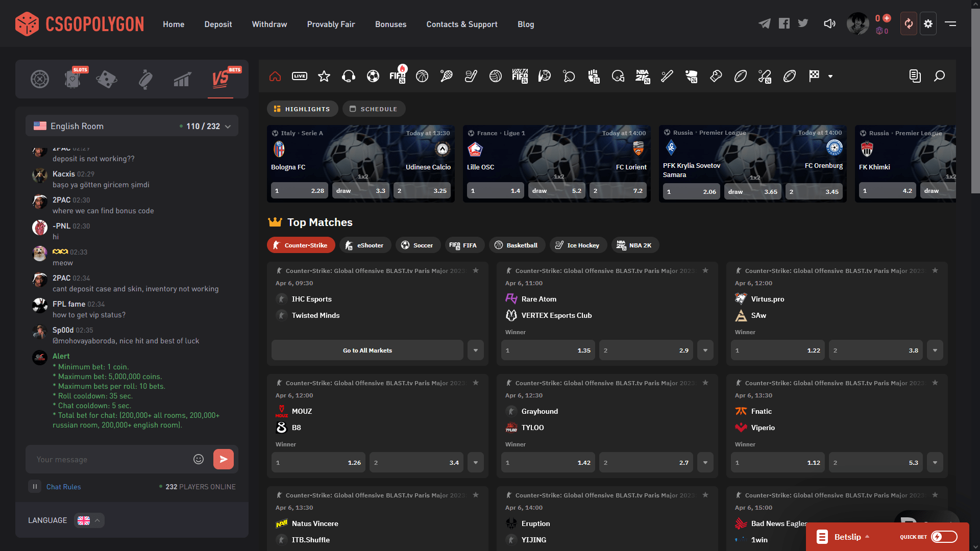The width and height of the screenshot is (980, 551).
Task: Bet on Lille draw at 5.2
Action: point(557,191)
